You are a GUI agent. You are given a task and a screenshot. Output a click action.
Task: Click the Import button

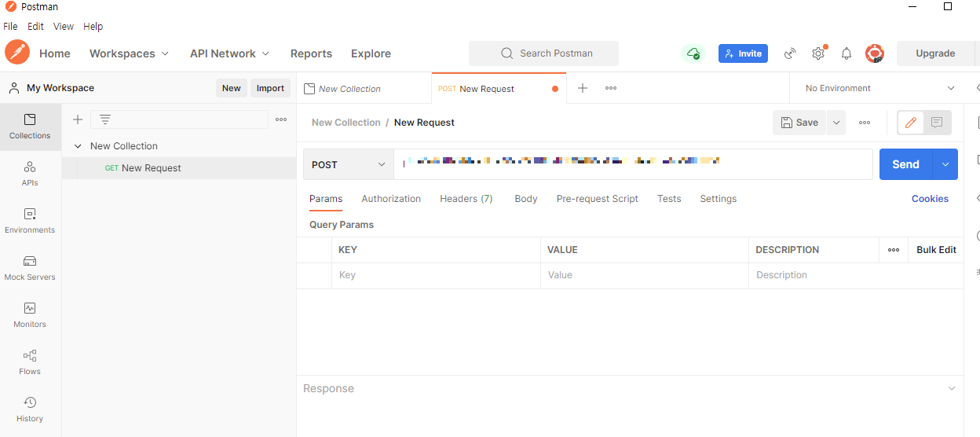tap(270, 88)
